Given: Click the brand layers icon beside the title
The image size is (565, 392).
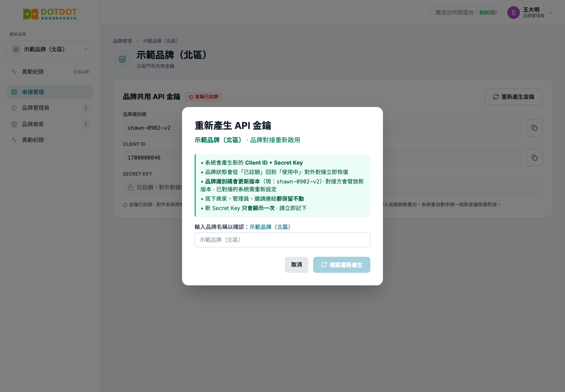Looking at the screenshot, I should (x=122, y=59).
